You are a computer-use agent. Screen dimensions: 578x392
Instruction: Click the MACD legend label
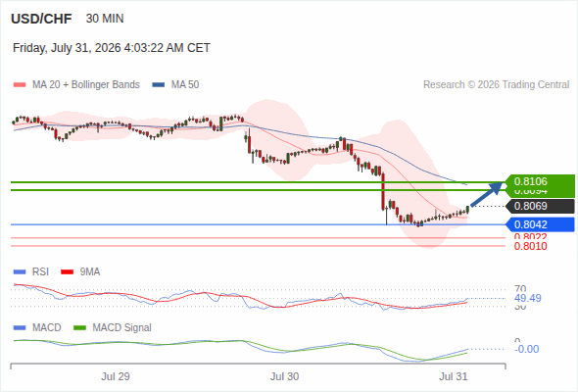tap(47, 328)
